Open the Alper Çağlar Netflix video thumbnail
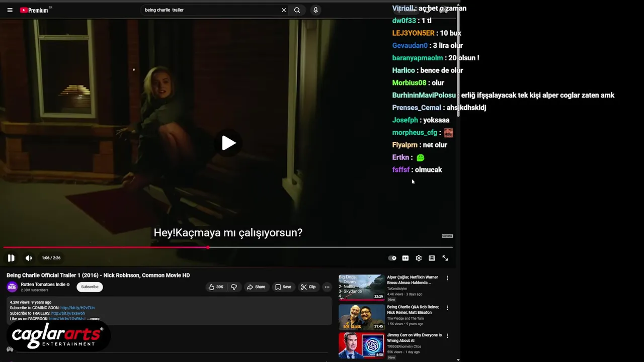Image resolution: width=644 pixels, height=362 pixels. click(362, 288)
